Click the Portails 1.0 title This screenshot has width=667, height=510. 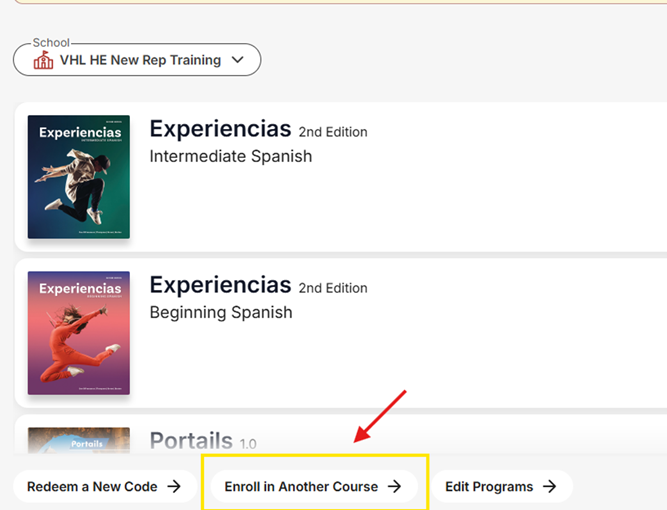tap(203, 441)
